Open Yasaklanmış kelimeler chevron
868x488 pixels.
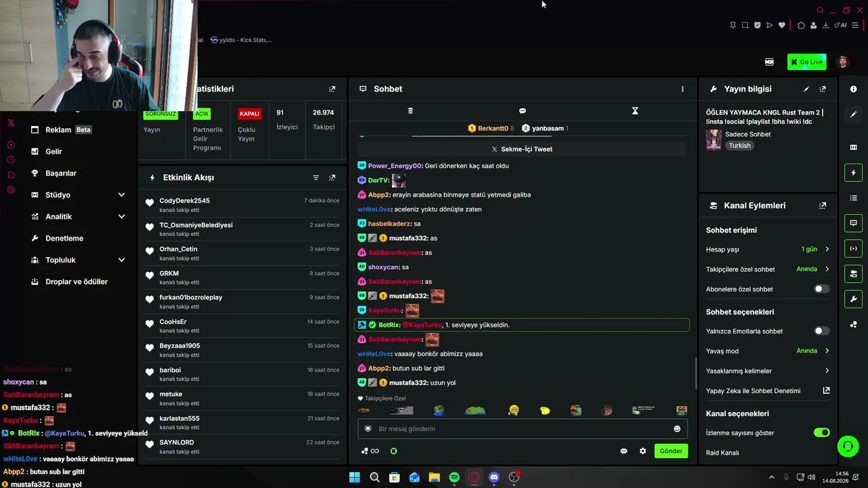click(x=827, y=371)
